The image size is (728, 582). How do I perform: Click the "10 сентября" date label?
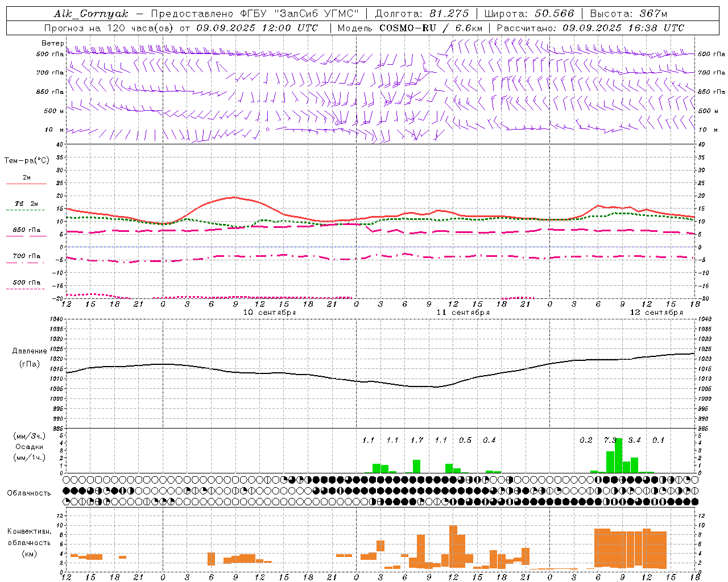tap(269, 313)
